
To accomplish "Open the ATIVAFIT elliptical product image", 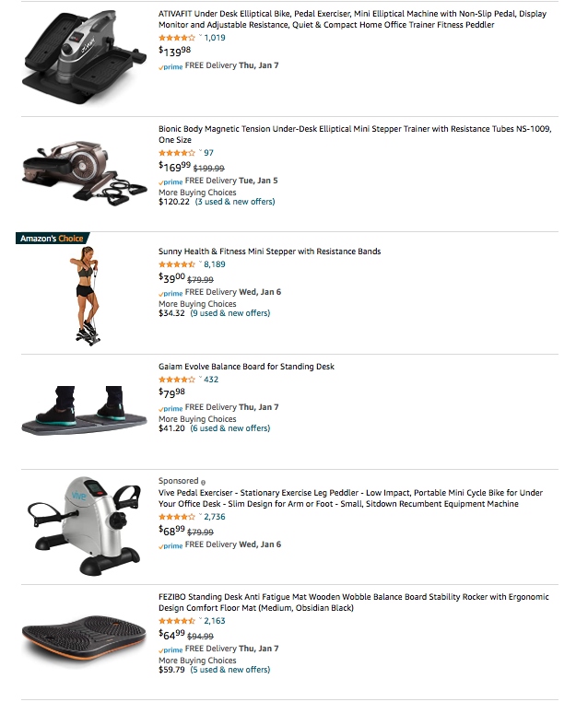I will pyautogui.click(x=84, y=58).
